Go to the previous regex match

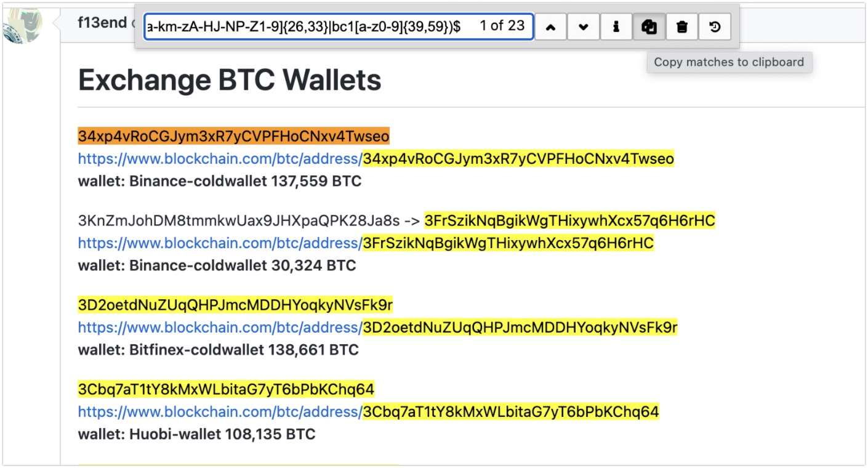tap(550, 28)
